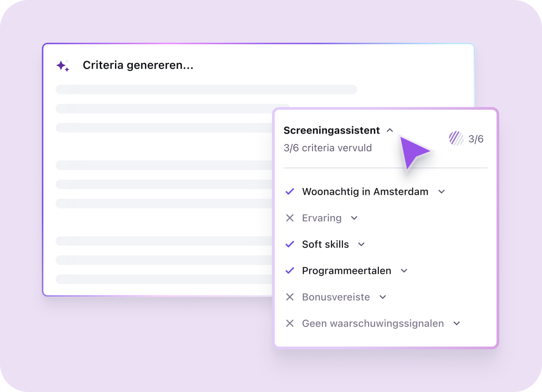Collapse the Screeningassistent panel
The image size is (542, 392).
pyautogui.click(x=390, y=130)
